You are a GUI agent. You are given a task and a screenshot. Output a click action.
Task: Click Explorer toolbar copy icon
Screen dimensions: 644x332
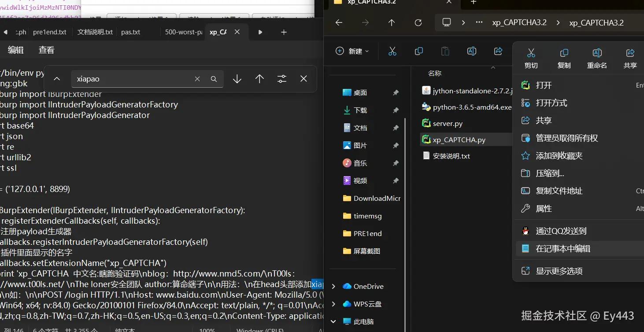(x=419, y=51)
